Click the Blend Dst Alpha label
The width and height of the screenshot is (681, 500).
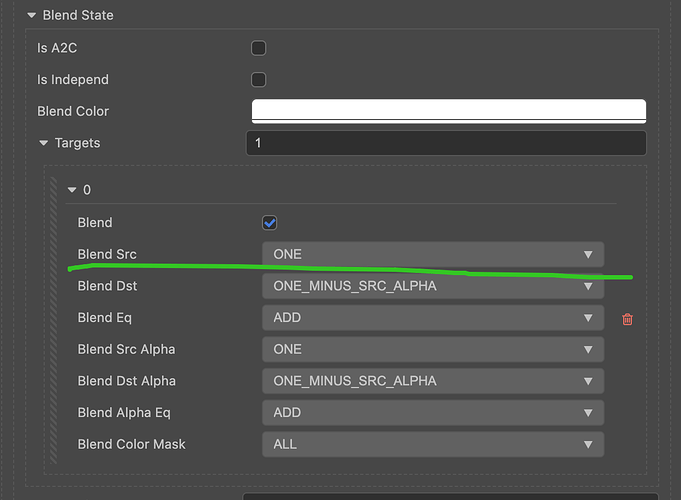(x=126, y=381)
